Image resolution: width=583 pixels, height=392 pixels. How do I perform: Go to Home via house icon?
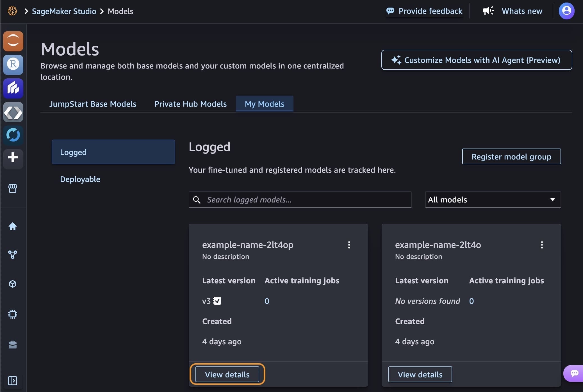(13, 226)
